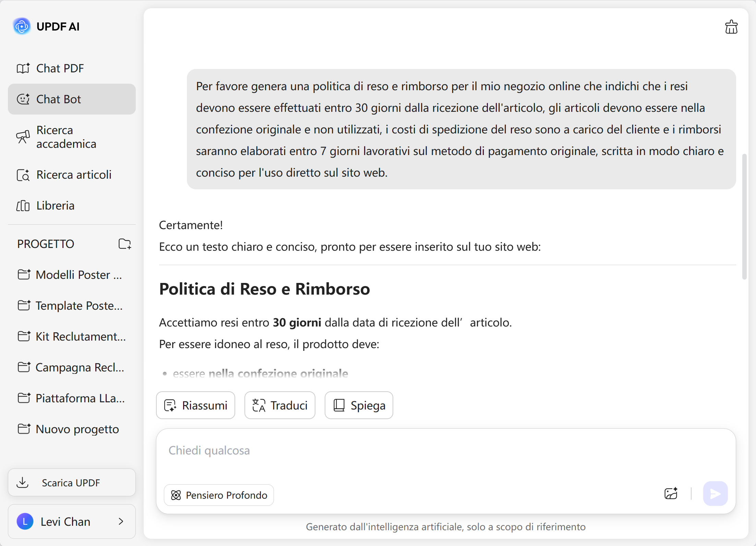
Task: Toggle Pensiero Profondo mode
Action: [219, 495]
